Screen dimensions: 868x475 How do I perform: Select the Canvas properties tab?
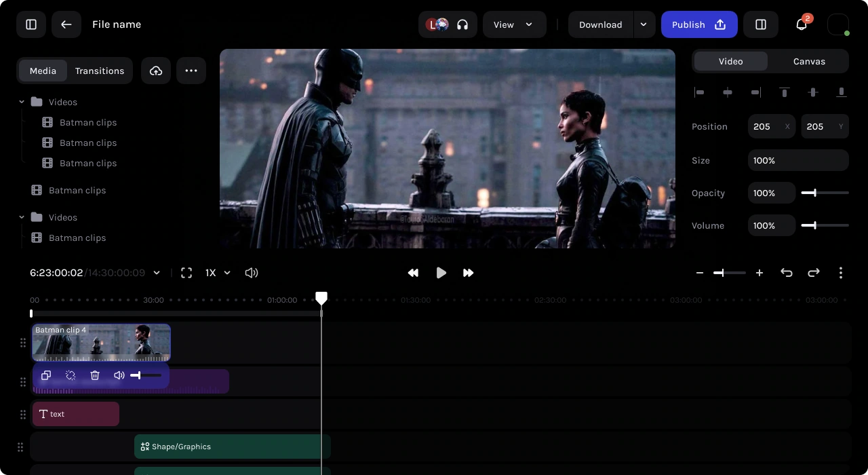(809, 61)
